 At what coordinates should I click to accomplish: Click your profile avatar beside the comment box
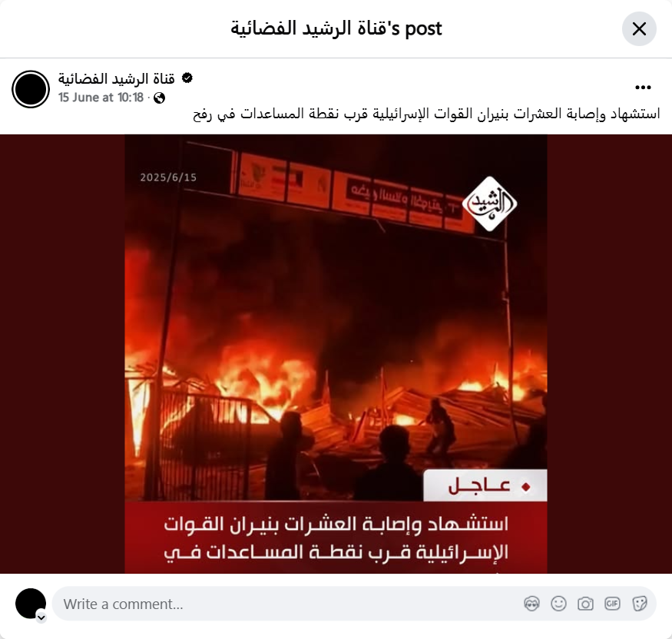[x=31, y=604]
